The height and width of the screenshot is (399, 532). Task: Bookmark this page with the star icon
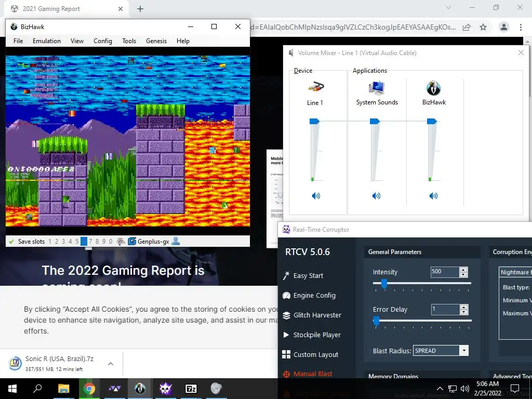483,27
